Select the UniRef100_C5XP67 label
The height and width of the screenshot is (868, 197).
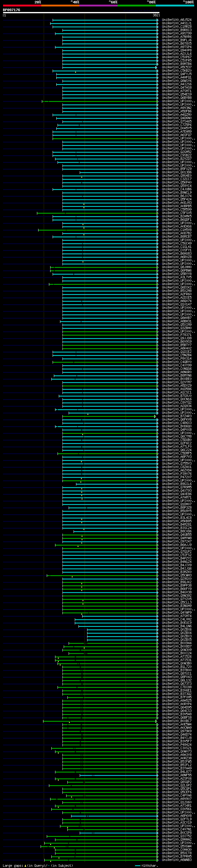[x=177, y=57]
